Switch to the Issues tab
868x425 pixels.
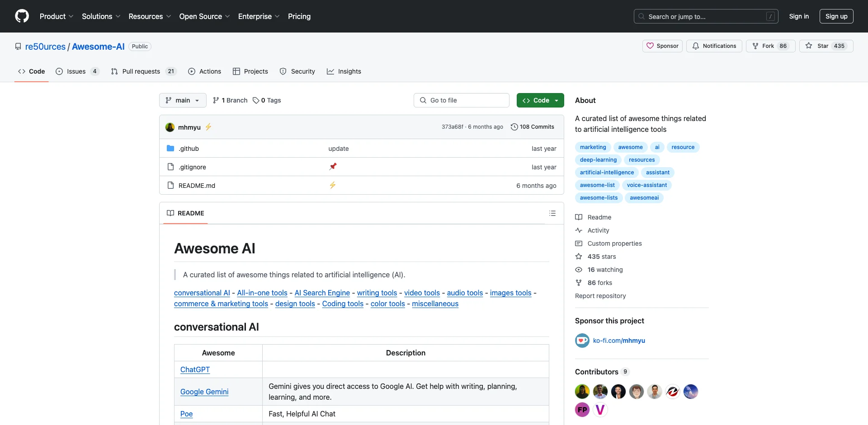(77, 71)
